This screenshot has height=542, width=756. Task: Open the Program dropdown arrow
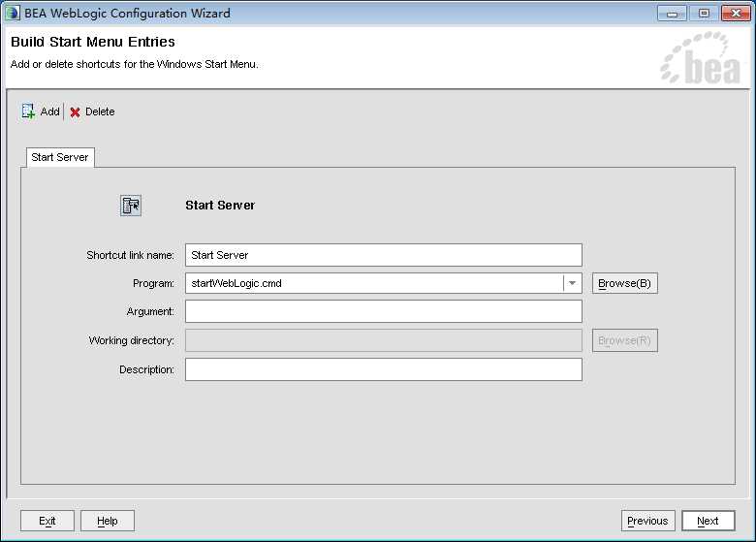pos(572,283)
